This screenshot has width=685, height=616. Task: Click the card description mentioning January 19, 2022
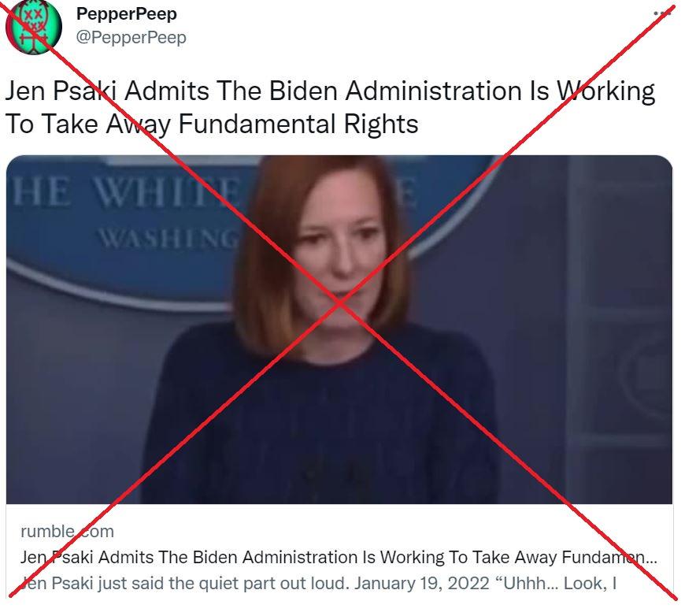click(318, 583)
